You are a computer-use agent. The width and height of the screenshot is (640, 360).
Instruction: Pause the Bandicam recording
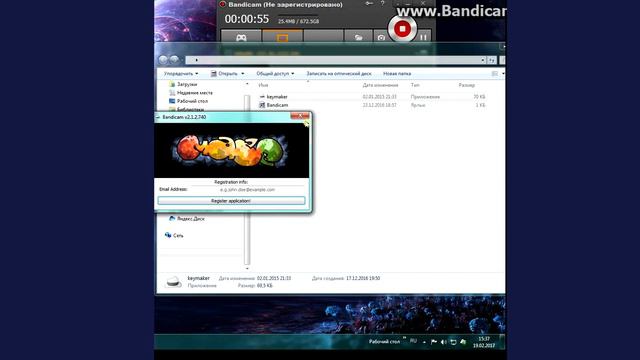[423, 37]
